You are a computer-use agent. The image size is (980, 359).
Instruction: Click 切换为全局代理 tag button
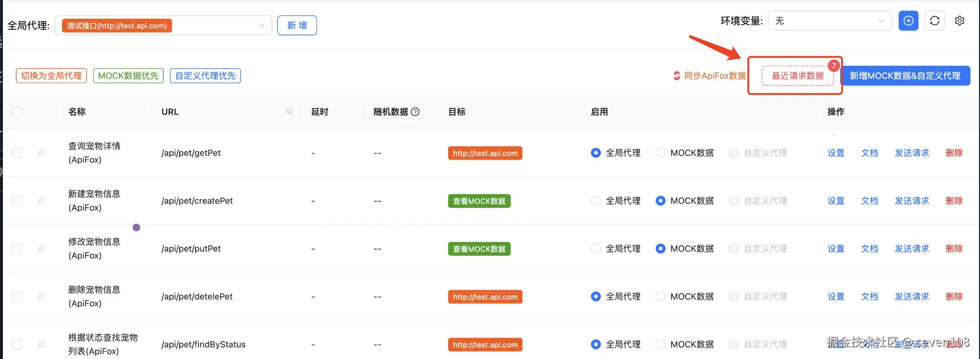click(51, 76)
